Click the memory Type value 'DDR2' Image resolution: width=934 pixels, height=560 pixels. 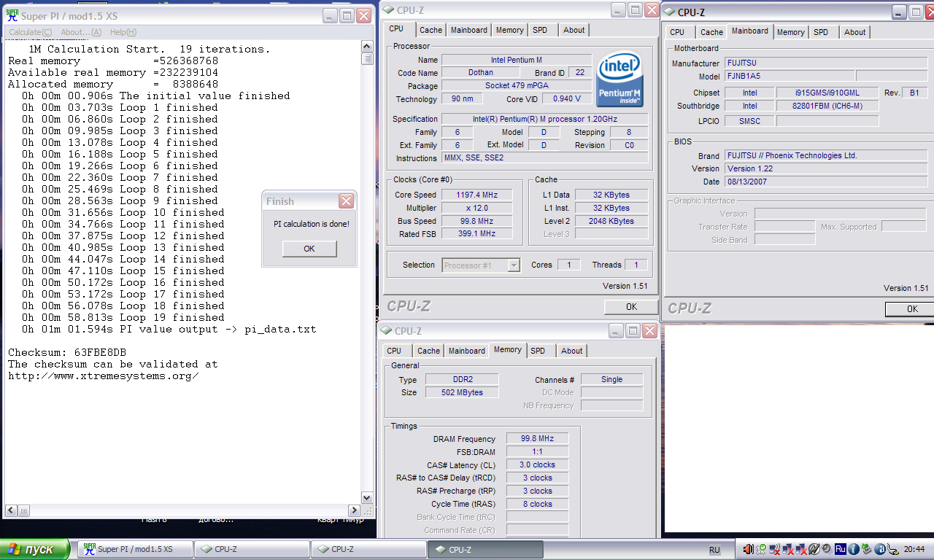[461, 380]
